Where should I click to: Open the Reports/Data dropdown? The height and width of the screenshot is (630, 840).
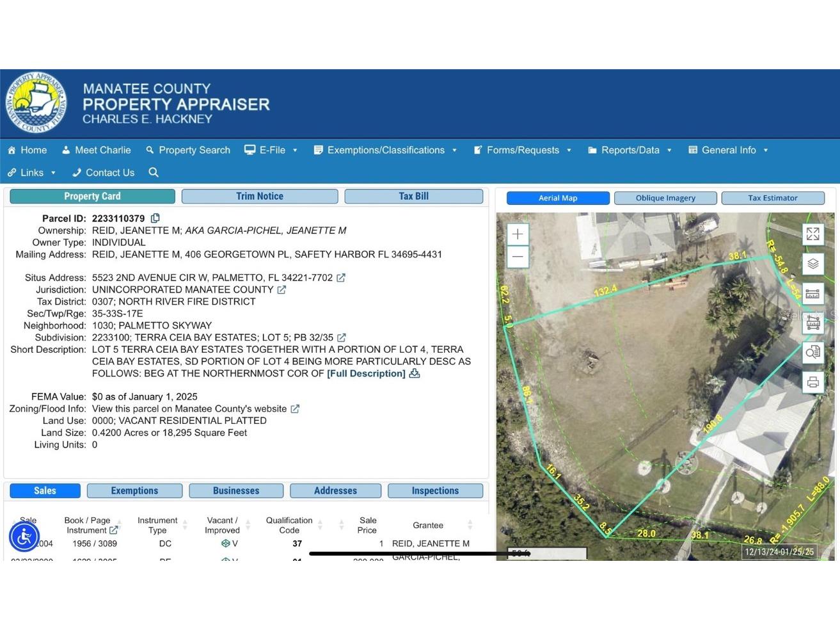click(x=630, y=150)
